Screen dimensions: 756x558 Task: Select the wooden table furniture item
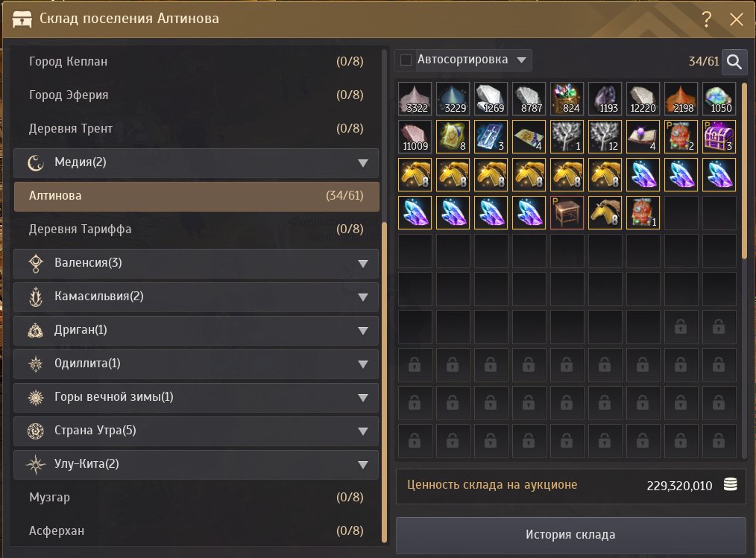point(567,212)
